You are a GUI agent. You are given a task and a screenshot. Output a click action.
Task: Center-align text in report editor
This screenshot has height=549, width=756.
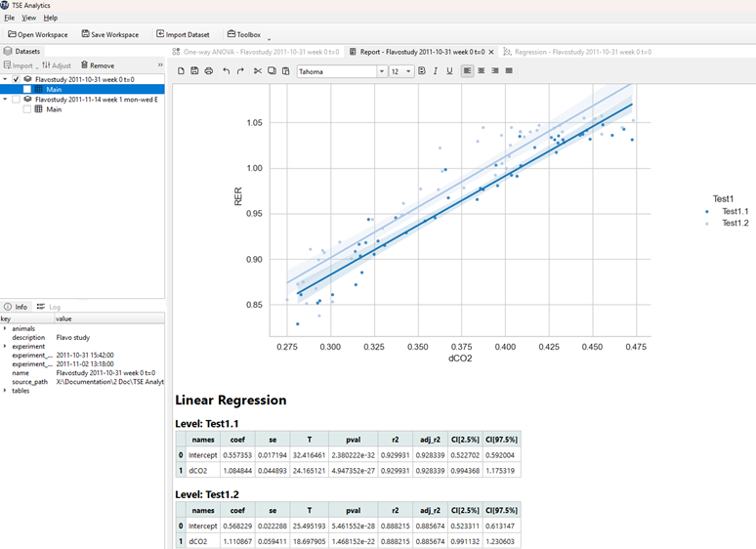coord(482,71)
